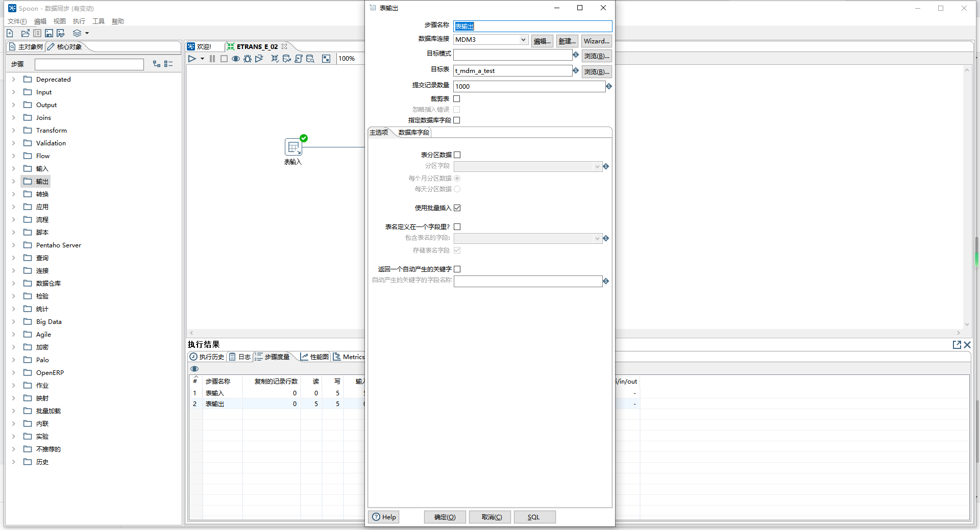Viewport: 980px width, 530px height.
Task: Switch to the 数据库字段 tab
Action: point(413,132)
